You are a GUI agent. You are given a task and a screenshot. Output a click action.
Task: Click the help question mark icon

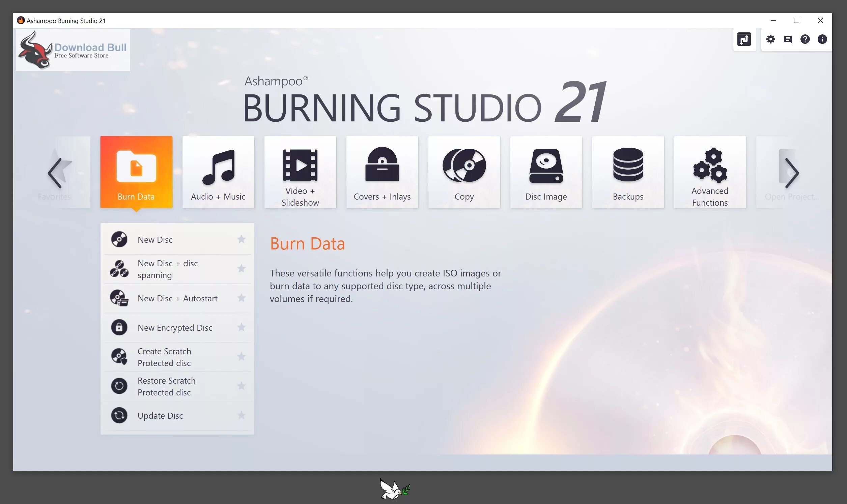click(x=805, y=39)
